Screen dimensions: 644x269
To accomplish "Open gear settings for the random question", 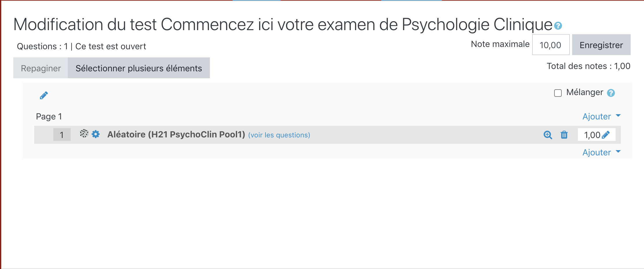I will (x=96, y=134).
